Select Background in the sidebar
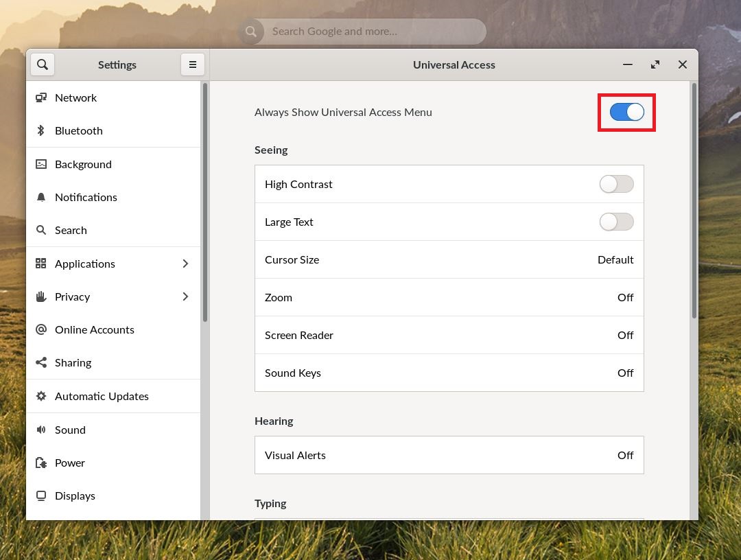The height and width of the screenshot is (560, 741). [x=113, y=165]
